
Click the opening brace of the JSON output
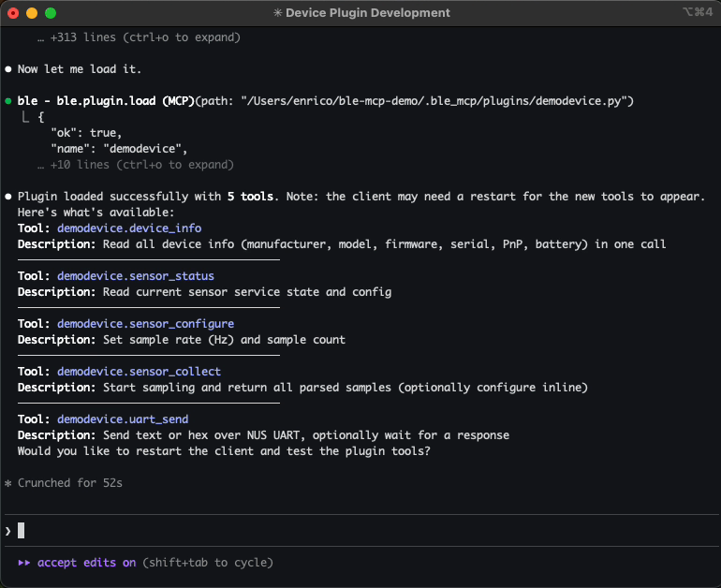41,118
